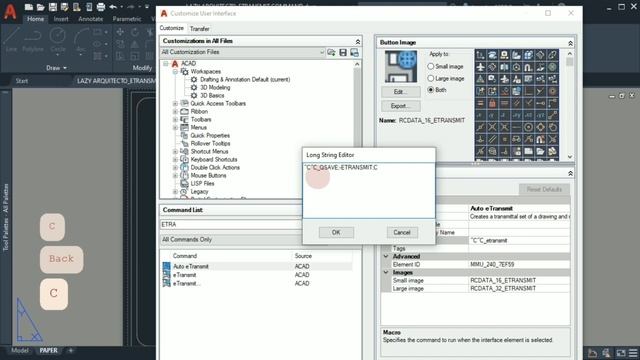Click Cancel in Long String Editor

402,232
